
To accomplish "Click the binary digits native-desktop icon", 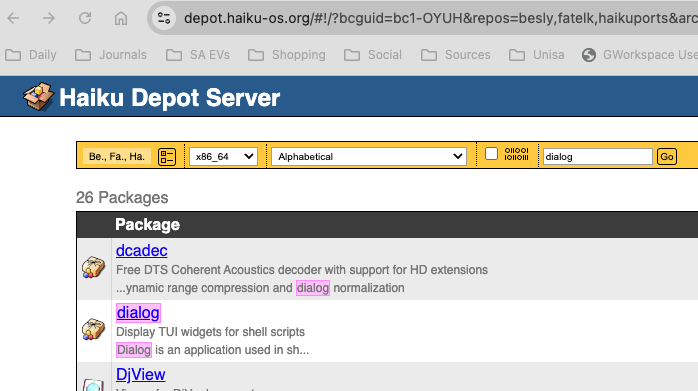I will [x=516, y=154].
